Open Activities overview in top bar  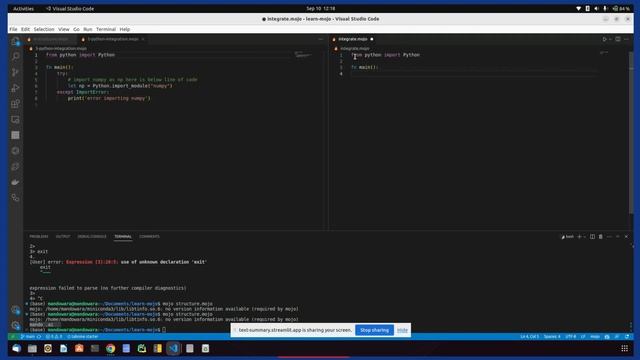coord(23,9)
